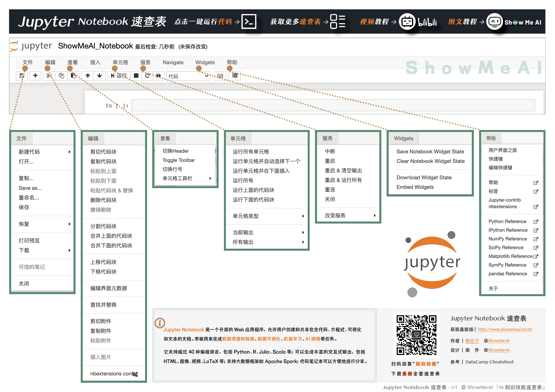Move cell up with arrow icon
The image size is (555, 392).
[88, 76]
